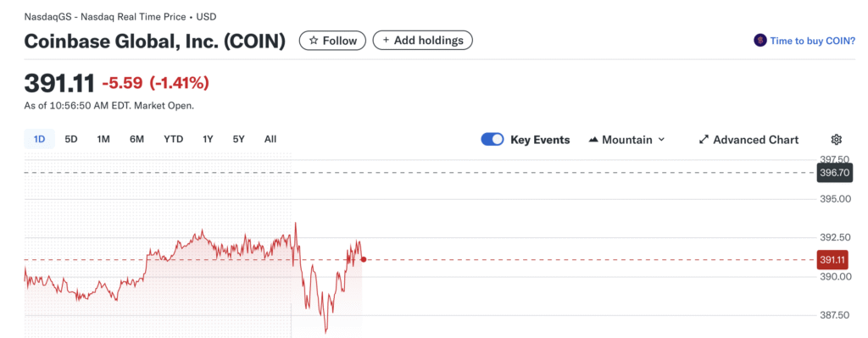The image size is (868, 338).
Task: Click the star icon in Follow button
Action: 314,41
